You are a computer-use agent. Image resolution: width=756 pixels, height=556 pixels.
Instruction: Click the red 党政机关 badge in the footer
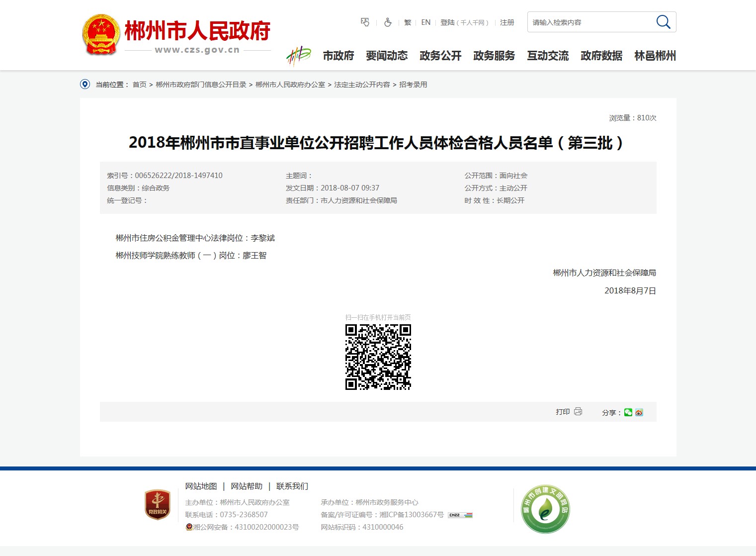(158, 505)
